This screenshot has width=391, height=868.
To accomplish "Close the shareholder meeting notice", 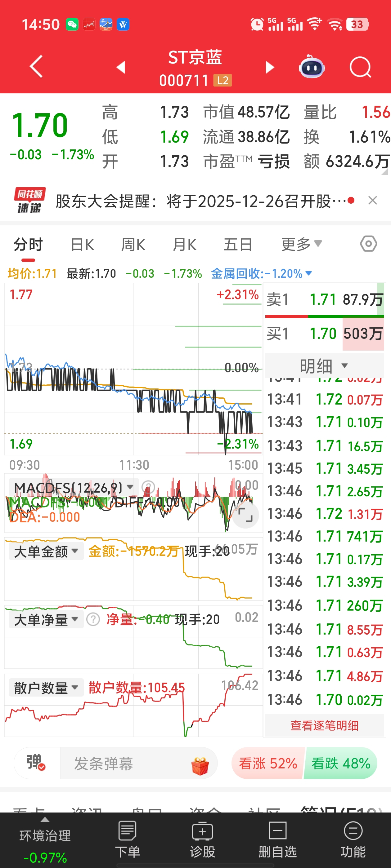I will (x=372, y=201).
